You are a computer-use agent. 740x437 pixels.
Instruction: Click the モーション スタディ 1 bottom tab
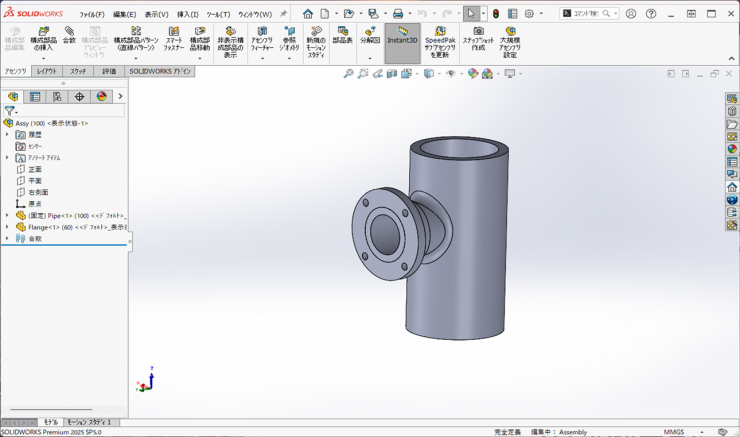(x=91, y=423)
